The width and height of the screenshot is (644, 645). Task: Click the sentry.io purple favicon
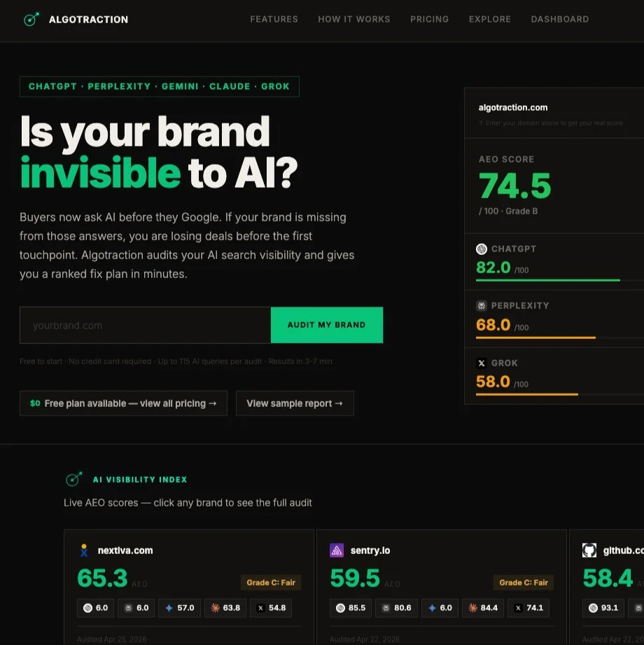tap(337, 550)
